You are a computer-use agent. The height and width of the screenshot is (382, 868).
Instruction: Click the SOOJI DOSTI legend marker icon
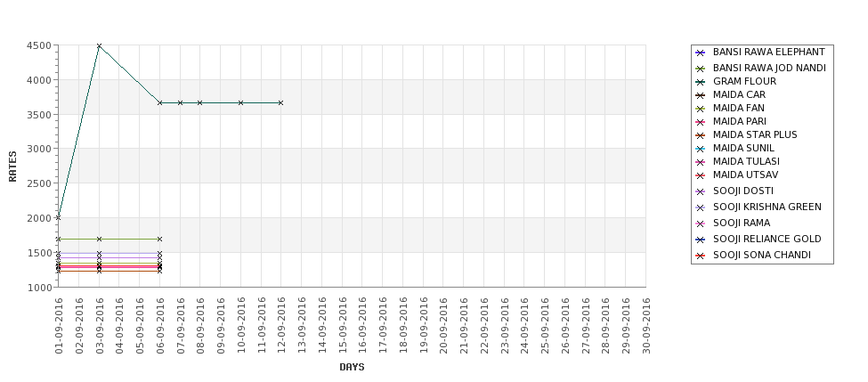(x=701, y=191)
